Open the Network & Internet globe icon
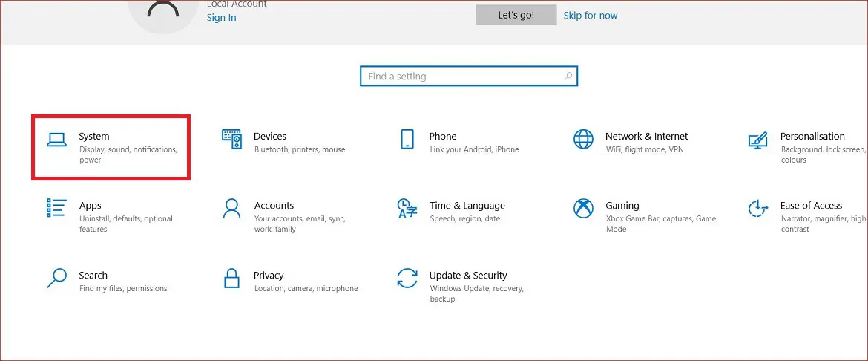Viewport: 868px width, 361px height. click(583, 139)
